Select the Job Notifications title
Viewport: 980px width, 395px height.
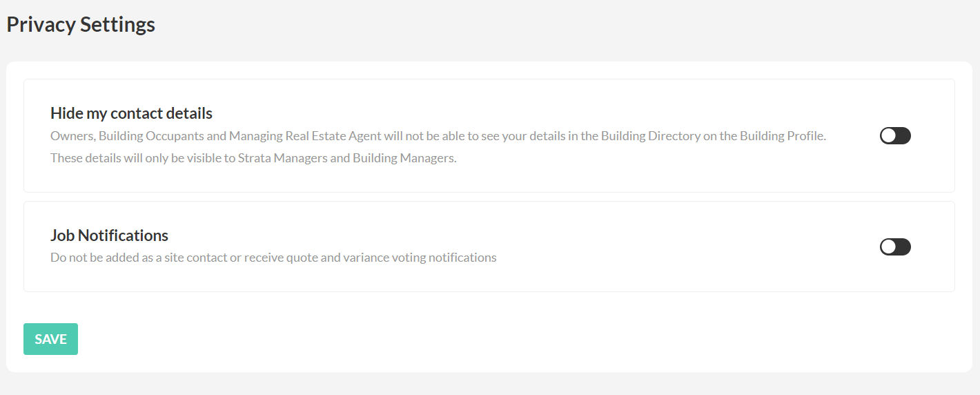tap(109, 235)
